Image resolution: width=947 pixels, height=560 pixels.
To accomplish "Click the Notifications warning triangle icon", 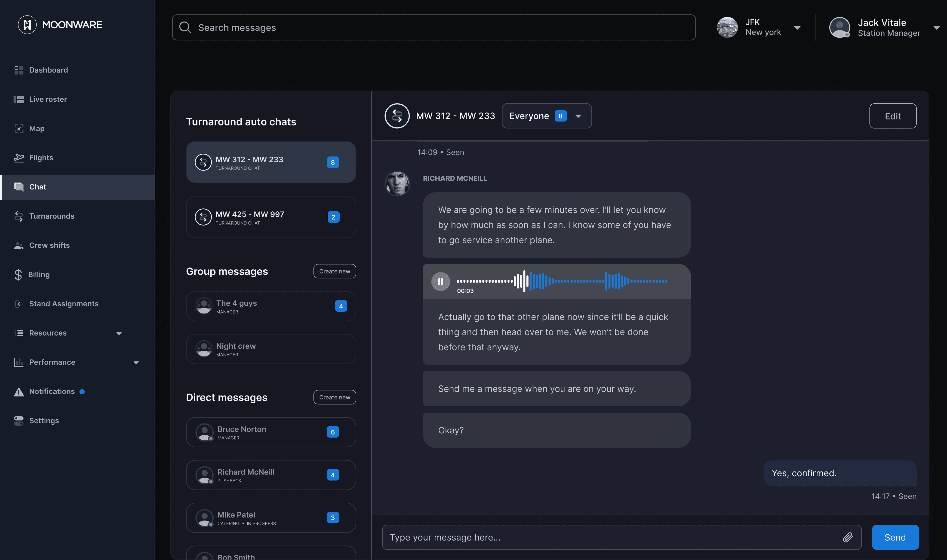I will click(x=19, y=392).
